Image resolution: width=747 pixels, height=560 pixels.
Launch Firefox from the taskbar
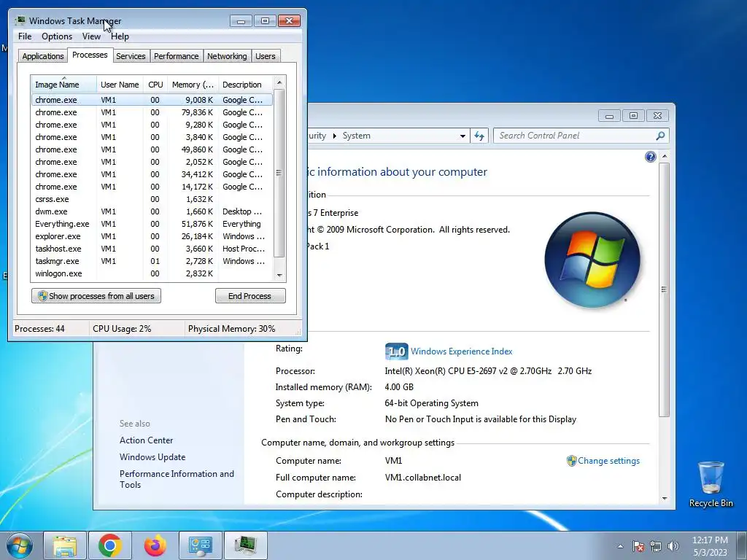155,545
